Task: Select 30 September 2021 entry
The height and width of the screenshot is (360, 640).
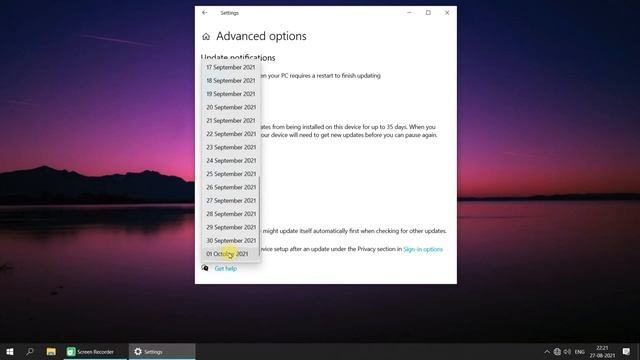Action: coord(231,240)
